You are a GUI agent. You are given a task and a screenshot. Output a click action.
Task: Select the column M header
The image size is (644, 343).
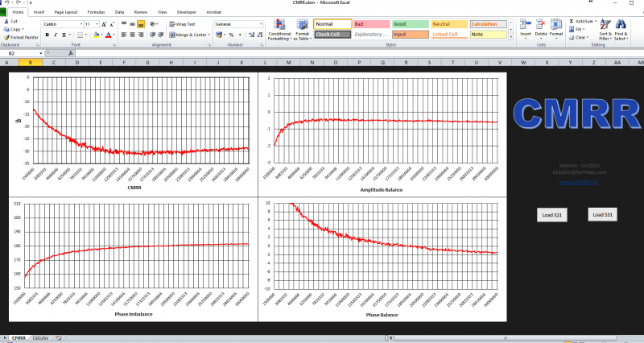coord(289,63)
